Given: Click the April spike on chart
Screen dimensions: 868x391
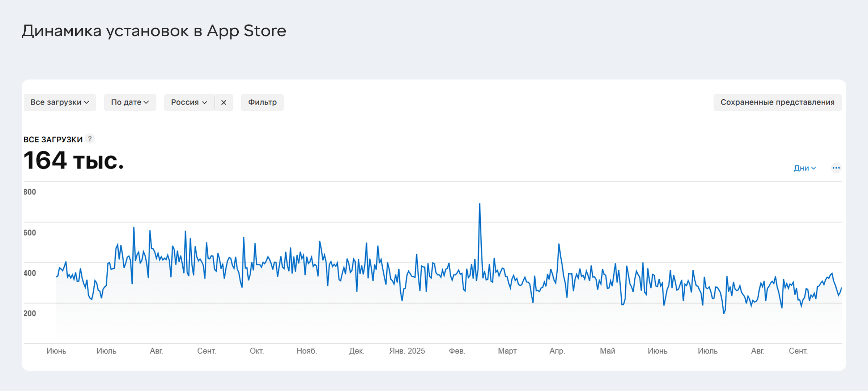Looking at the screenshot, I should point(559,245).
